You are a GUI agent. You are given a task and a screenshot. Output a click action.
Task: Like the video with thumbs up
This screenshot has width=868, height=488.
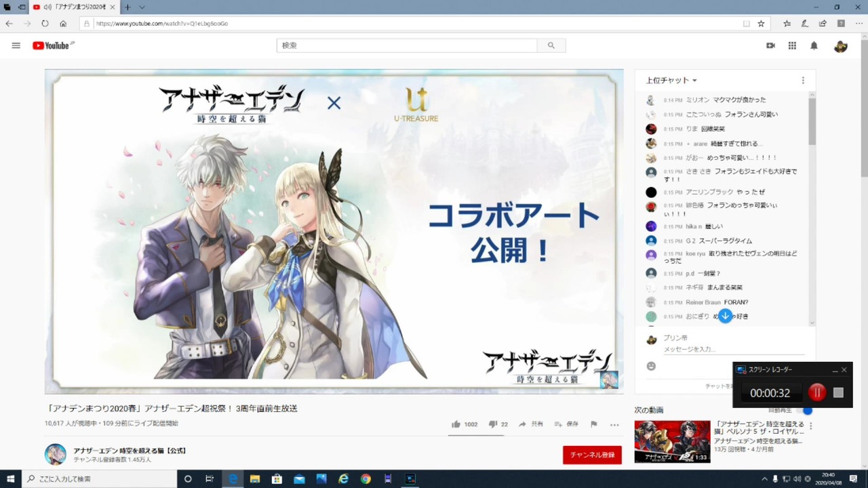[465, 424]
